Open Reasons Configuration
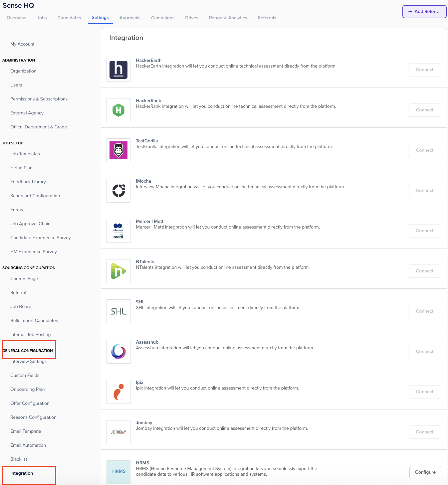Screen dimensions: 448x485 click(33, 417)
